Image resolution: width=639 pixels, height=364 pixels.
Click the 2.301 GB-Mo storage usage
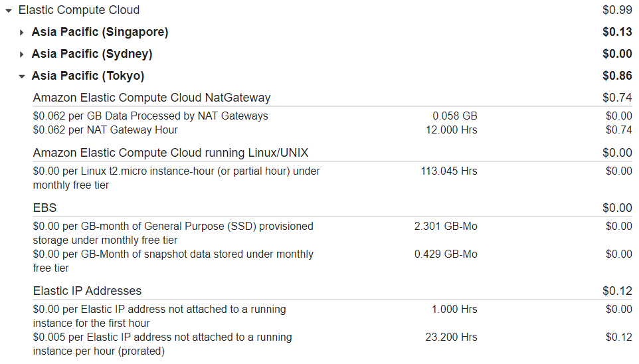click(x=446, y=226)
